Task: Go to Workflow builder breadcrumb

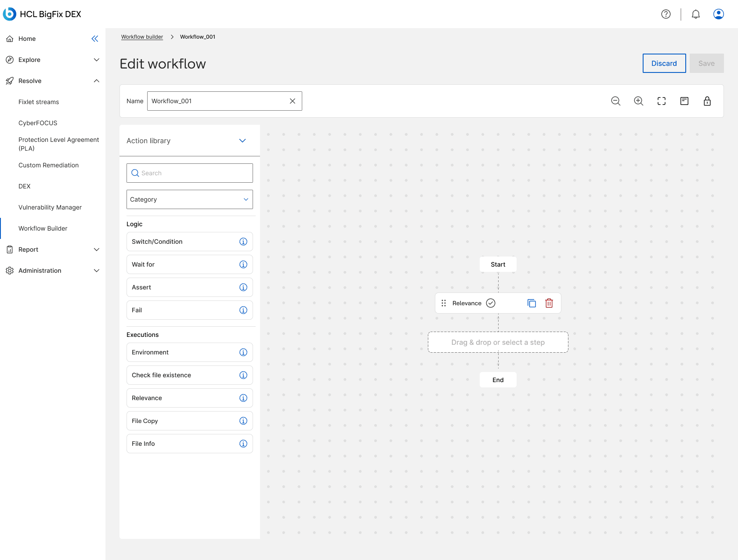Action: pyautogui.click(x=142, y=37)
